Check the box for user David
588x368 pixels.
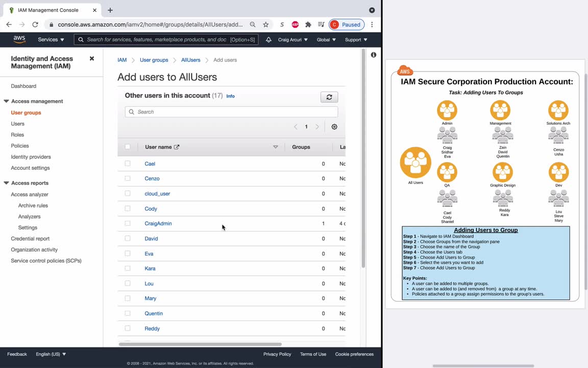click(x=128, y=239)
